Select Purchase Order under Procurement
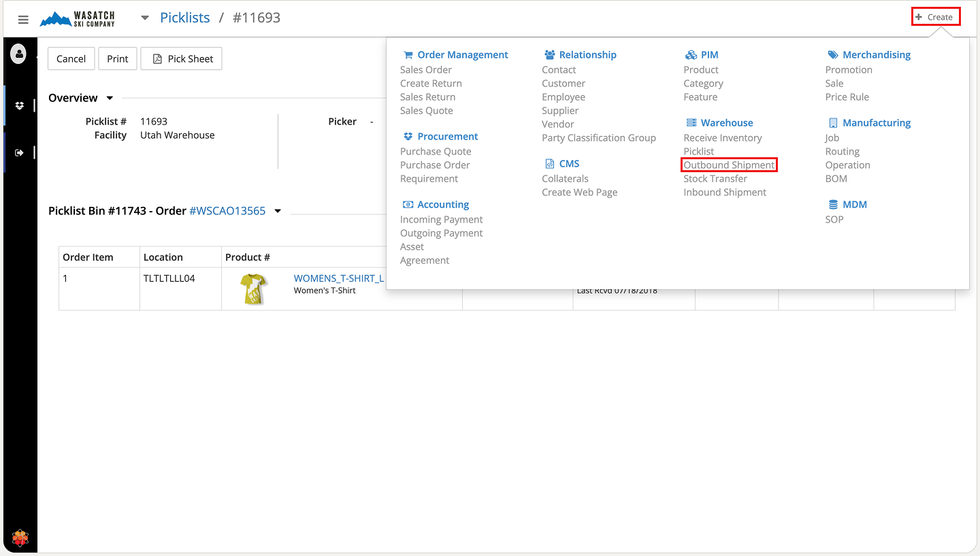This screenshot has width=980, height=556. [435, 165]
